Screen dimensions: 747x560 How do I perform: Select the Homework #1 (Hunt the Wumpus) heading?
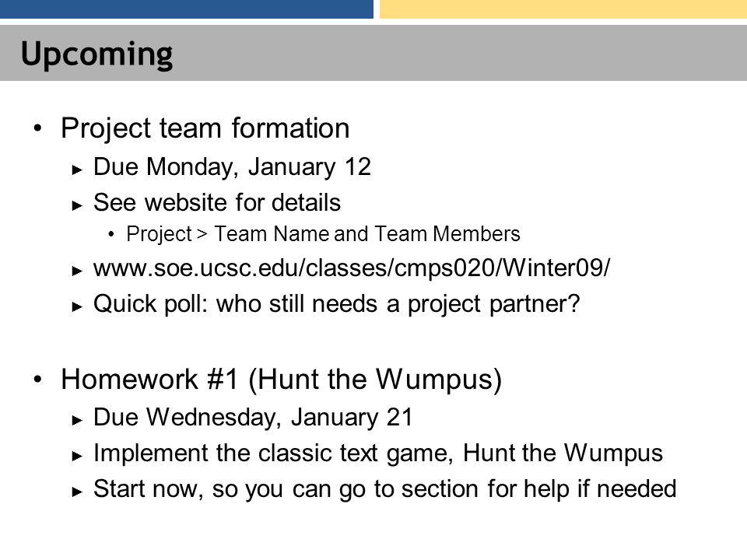282,380
